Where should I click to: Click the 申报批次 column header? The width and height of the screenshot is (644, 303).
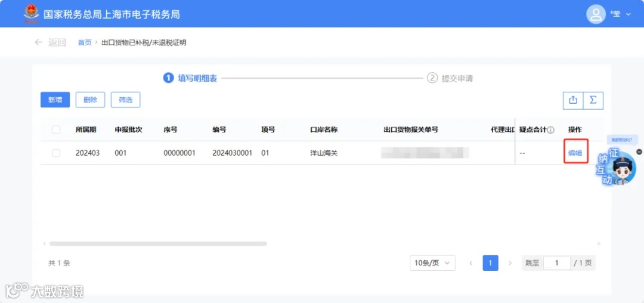click(x=129, y=130)
